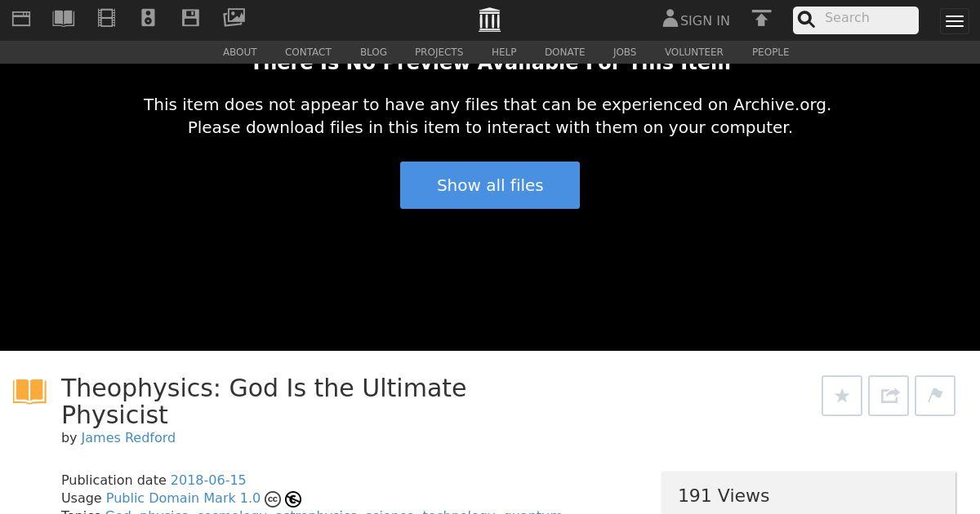
Task: Click the item title Theophysics heading
Action: [264, 401]
